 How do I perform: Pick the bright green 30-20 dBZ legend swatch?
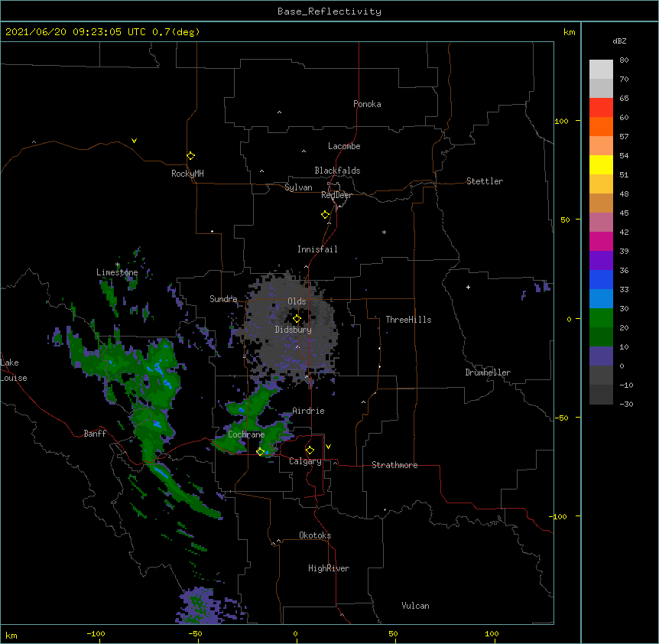(x=601, y=318)
